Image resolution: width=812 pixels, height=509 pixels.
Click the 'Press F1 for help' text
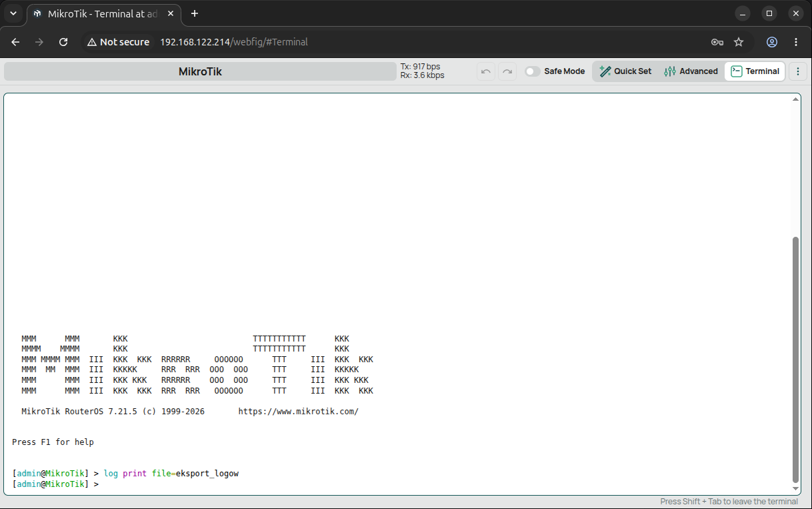pyautogui.click(x=53, y=442)
